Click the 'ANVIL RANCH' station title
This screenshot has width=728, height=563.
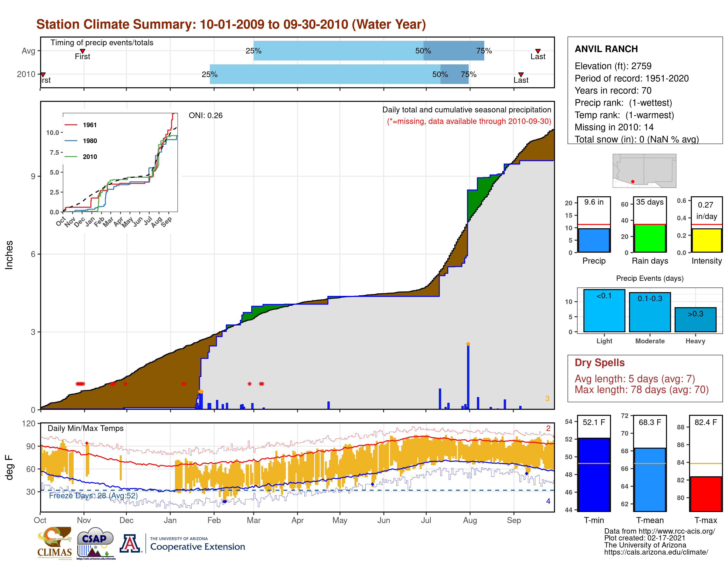(606, 49)
